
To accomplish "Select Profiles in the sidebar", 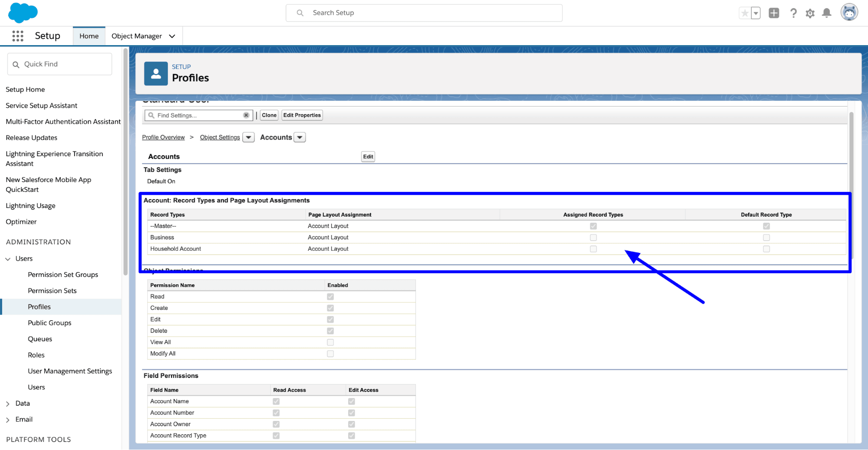I will (x=39, y=307).
